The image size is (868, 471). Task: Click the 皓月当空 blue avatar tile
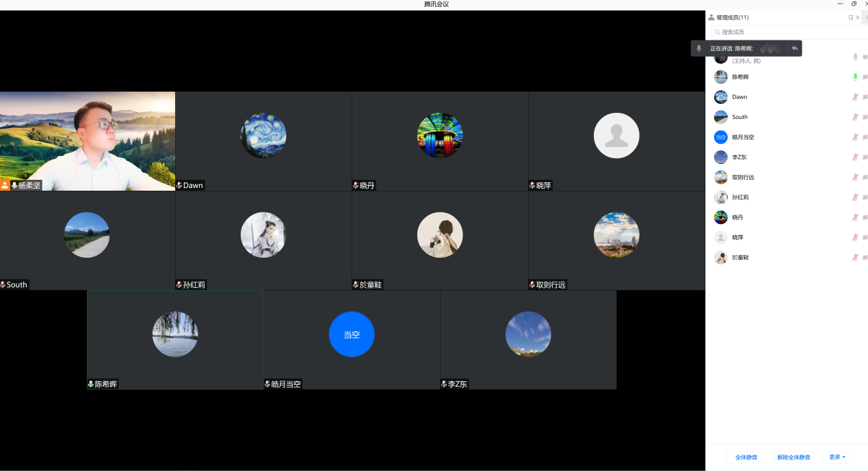coord(352,334)
